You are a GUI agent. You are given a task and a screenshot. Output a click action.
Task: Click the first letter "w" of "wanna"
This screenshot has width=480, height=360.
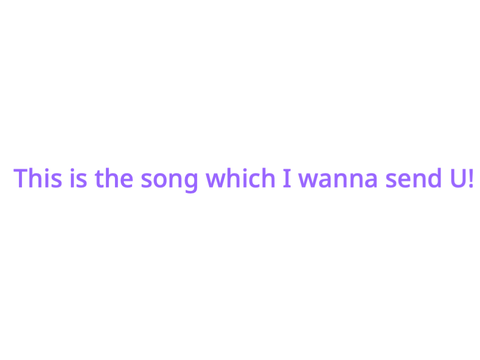point(309,180)
